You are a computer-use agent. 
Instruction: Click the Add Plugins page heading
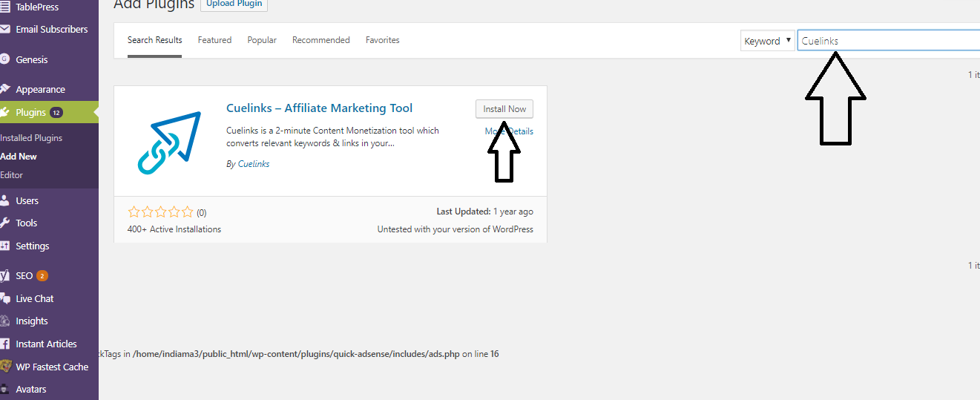pyautogui.click(x=154, y=4)
